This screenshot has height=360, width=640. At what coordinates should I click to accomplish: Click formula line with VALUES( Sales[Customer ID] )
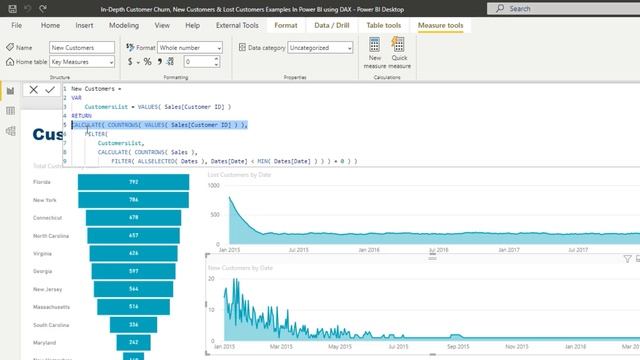tap(158, 107)
